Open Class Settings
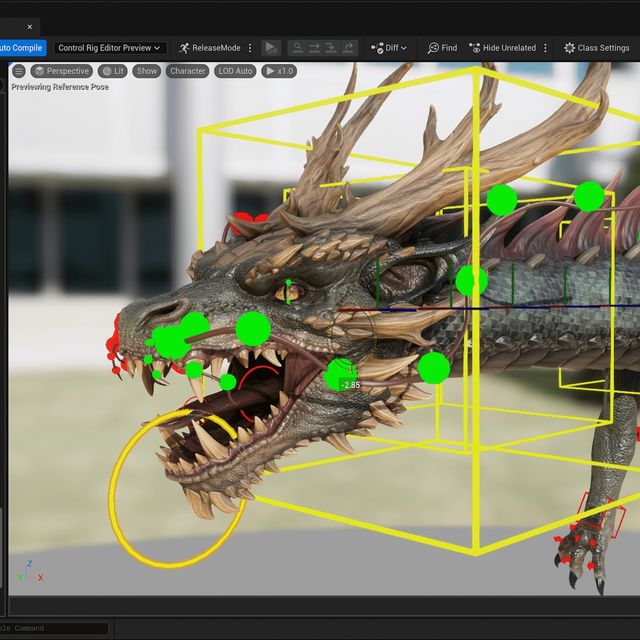Viewport: 640px width, 640px height. coord(596,47)
